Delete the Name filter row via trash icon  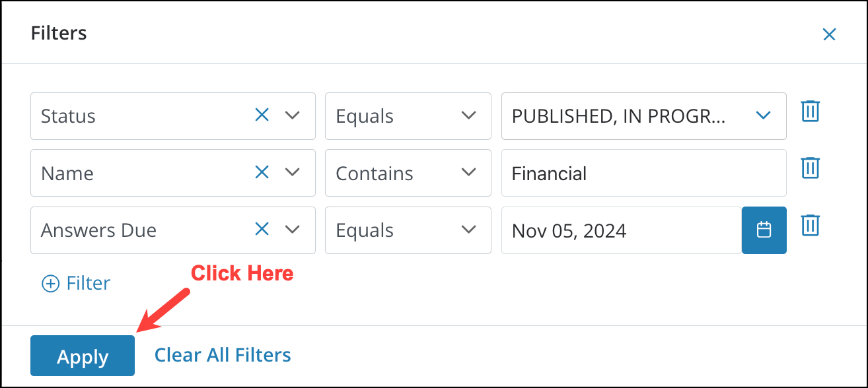coord(810,168)
